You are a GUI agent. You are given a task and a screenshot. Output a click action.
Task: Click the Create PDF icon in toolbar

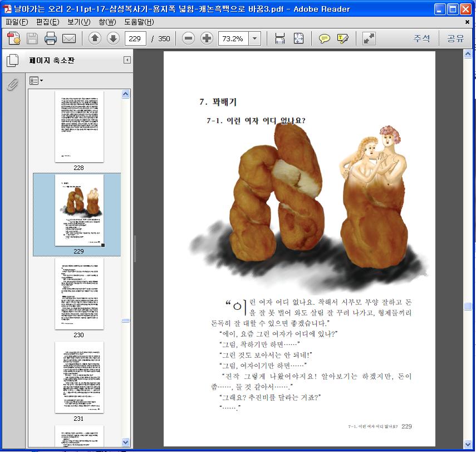[x=13, y=38]
